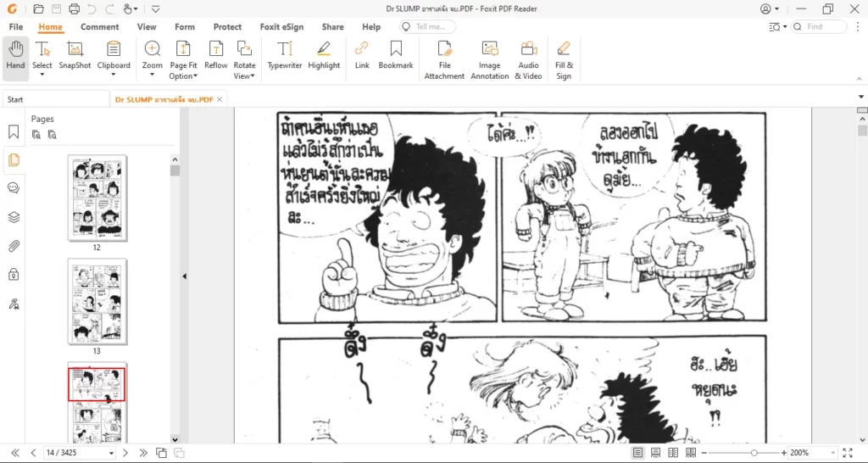The image size is (868, 463).
Task: Choose the Highlight tool
Action: pyautogui.click(x=324, y=55)
